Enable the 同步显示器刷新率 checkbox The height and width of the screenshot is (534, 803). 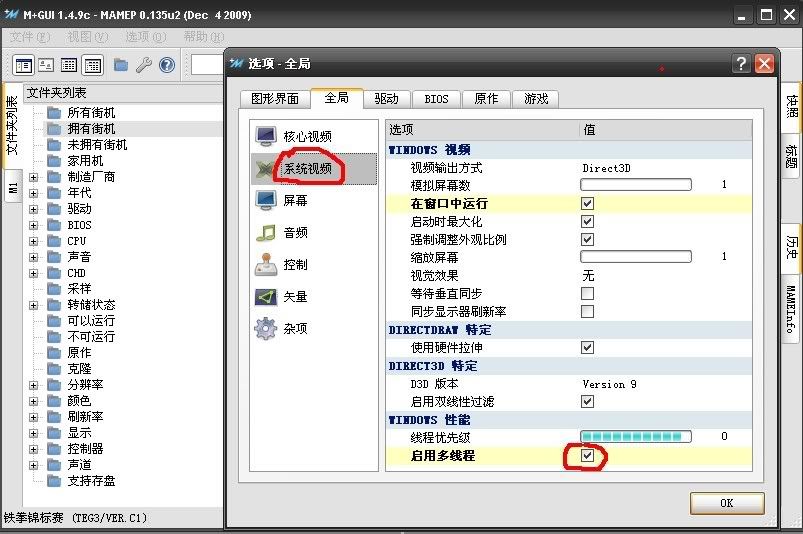tap(587, 311)
